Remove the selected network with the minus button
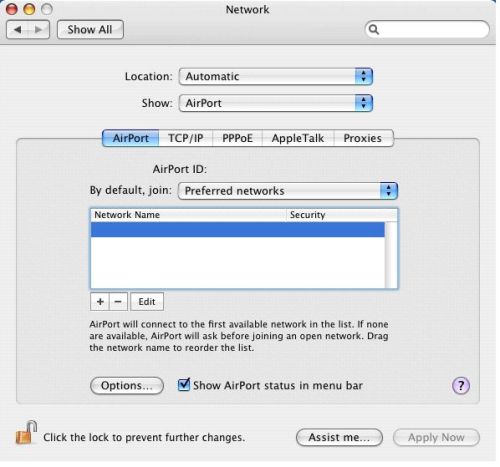 coord(118,302)
